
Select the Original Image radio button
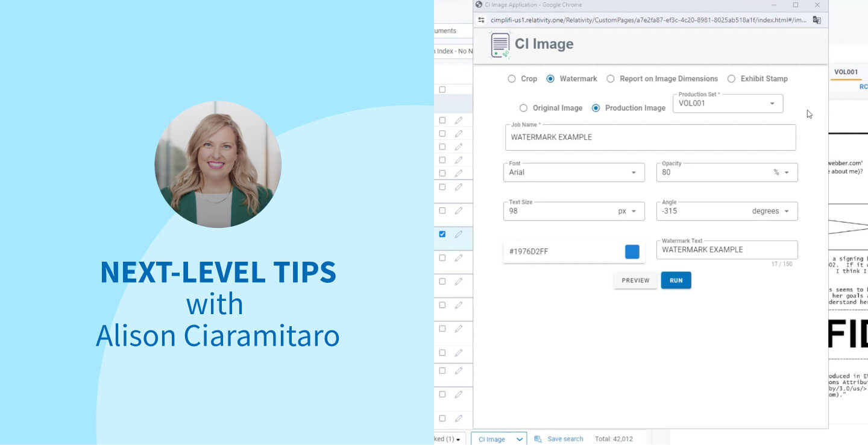[x=524, y=108]
